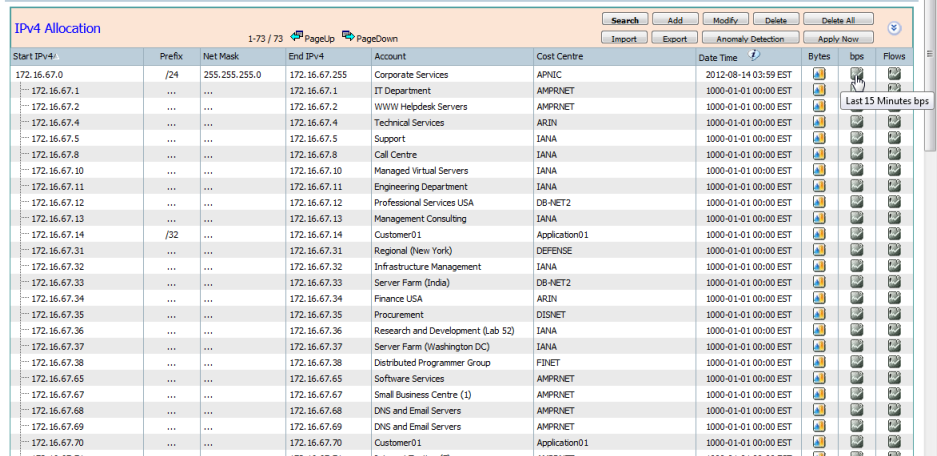Click the 'FINET' cost centre cell
This screenshot has height=456, width=937.
click(x=548, y=363)
